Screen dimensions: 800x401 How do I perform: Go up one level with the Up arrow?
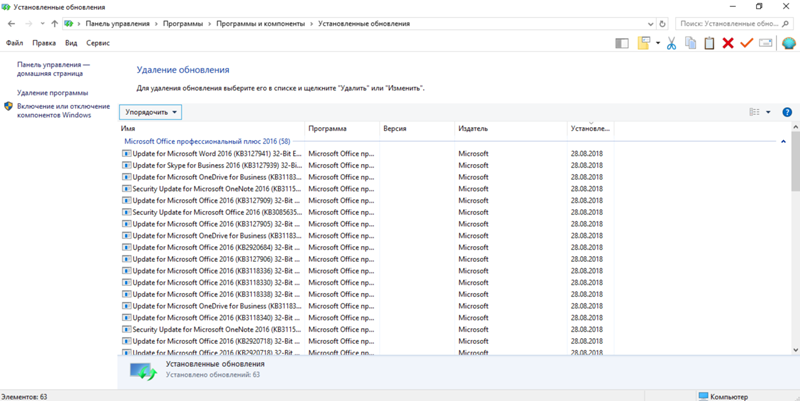[55, 24]
